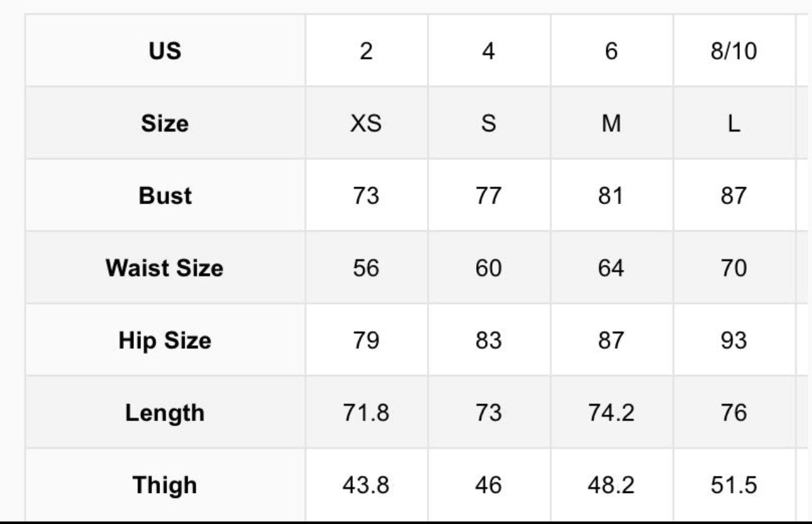Image resolution: width=812 pixels, height=524 pixels.
Task: Click the size L cell
Action: pos(734,123)
